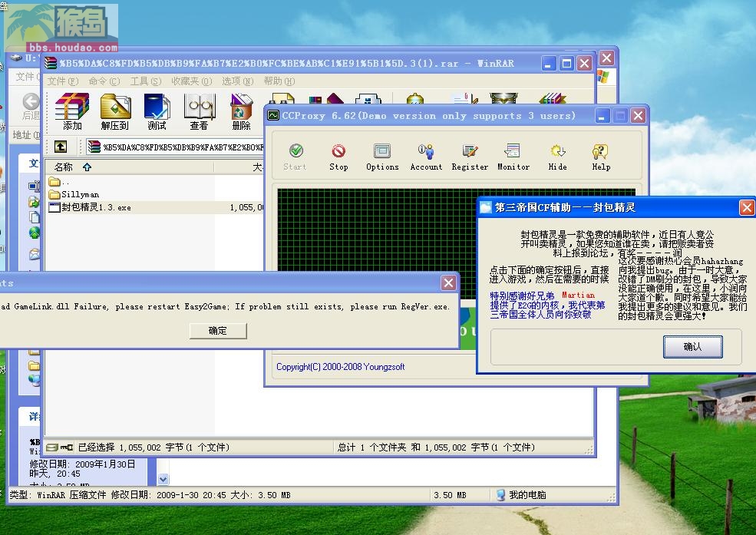Click the WinRAR archive path address field
756x535 pixels.
(x=176, y=147)
